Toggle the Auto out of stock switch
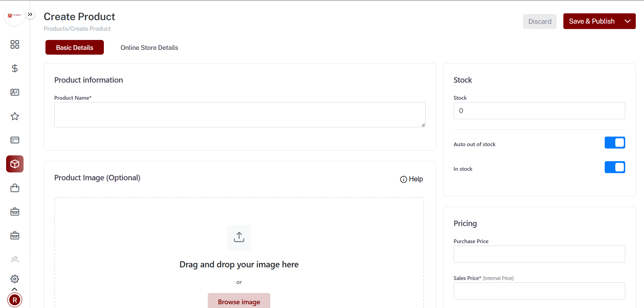Viewport: 644px width, 308px height. pyautogui.click(x=614, y=143)
